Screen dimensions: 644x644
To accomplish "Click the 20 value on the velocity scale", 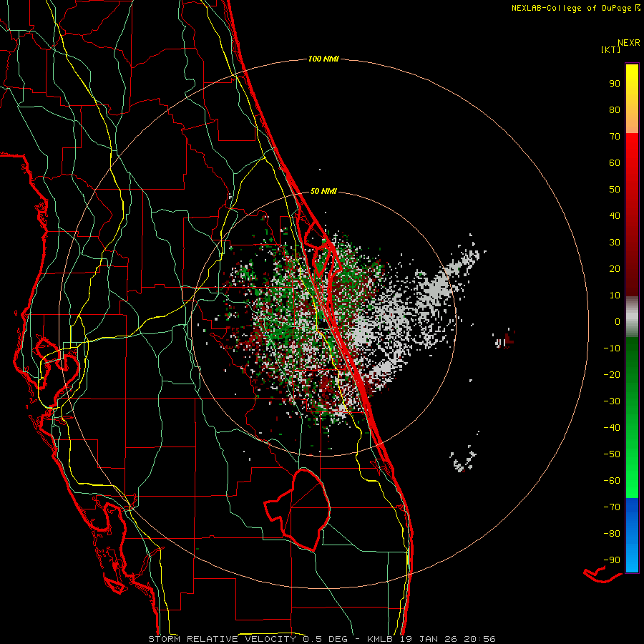I will click(x=615, y=268).
